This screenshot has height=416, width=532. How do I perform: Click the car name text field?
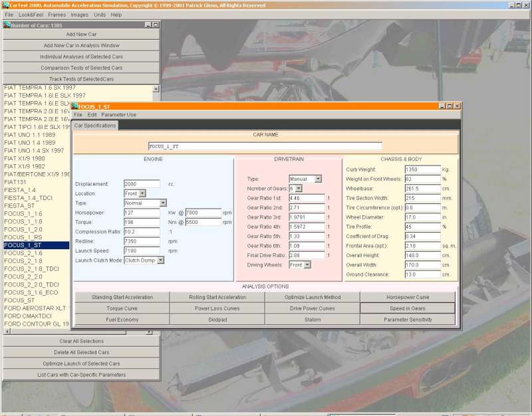[x=265, y=146]
